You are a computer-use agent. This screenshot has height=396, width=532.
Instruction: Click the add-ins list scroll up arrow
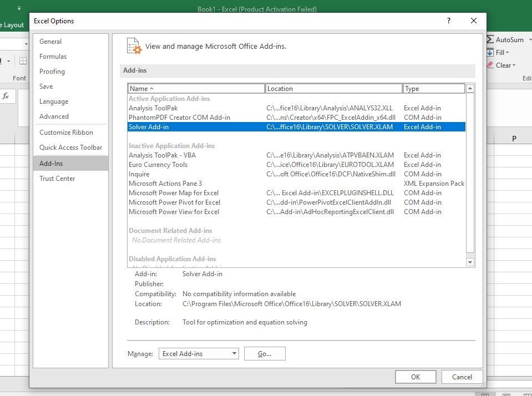click(x=470, y=89)
